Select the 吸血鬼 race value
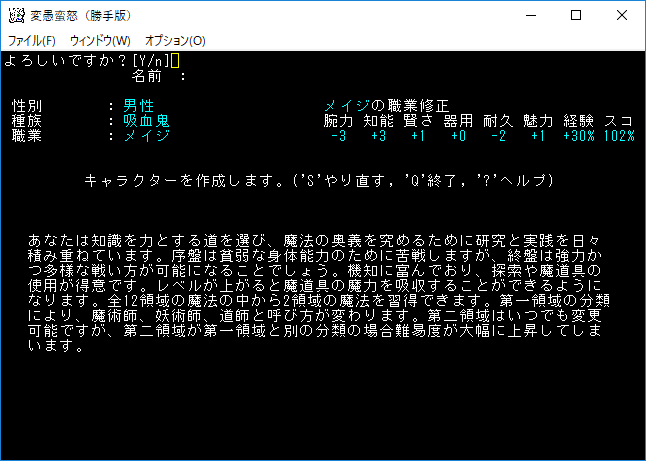This screenshot has height=461, width=646. click(x=146, y=120)
